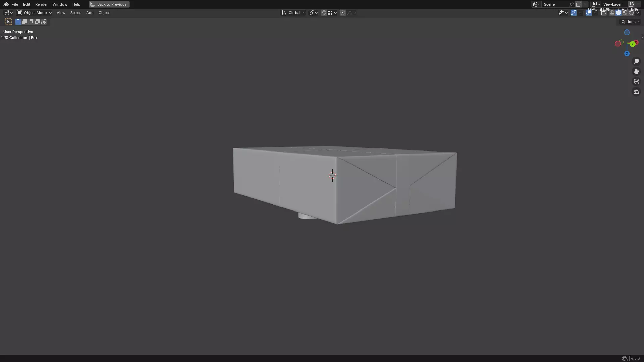Open the viewport shading options dropdown

coord(638,13)
